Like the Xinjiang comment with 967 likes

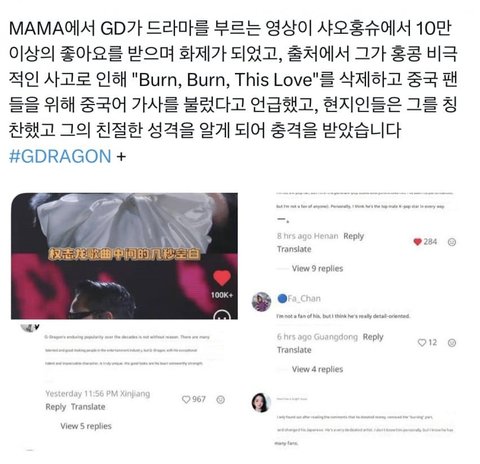pyautogui.click(x=186, y=399)
